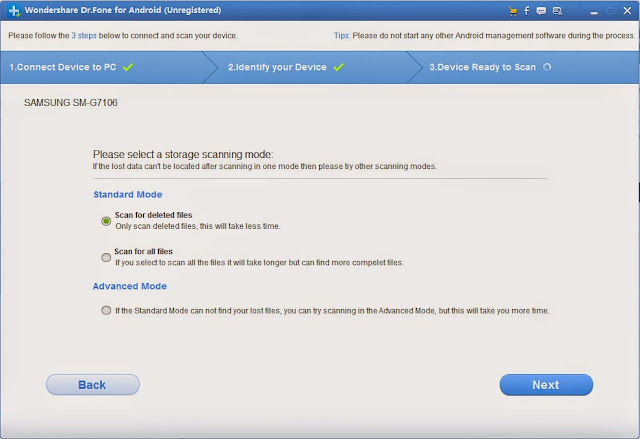Click the green check beside Identify your Device

[x=338, y=67]
